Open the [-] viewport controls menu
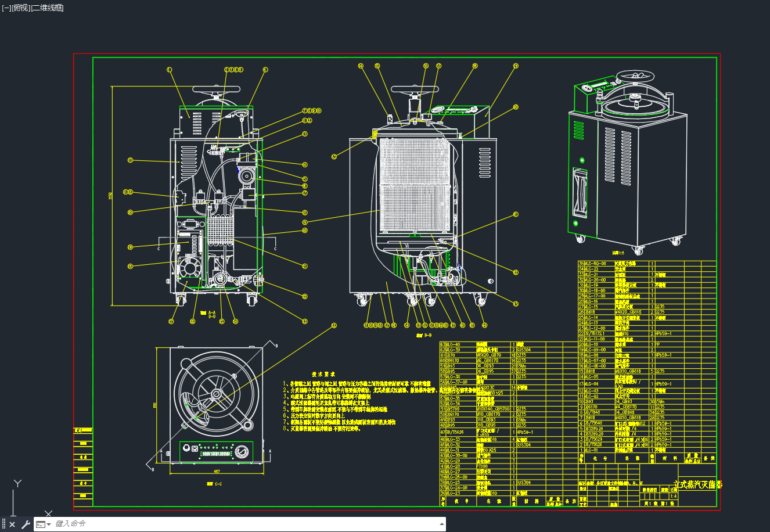The image size is (770, 532). coord(6,8)
